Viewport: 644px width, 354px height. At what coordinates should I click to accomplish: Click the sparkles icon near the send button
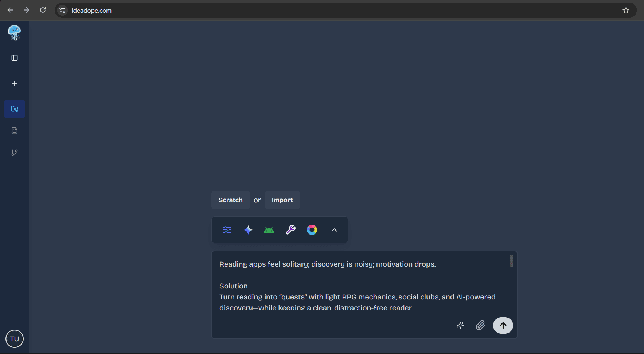[460, 325]
